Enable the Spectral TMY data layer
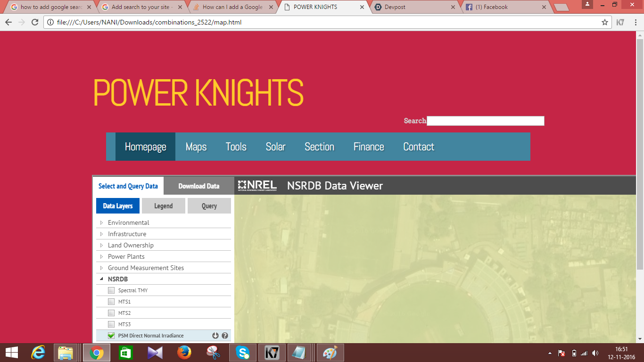 pyautogui.click(x=111, y=290)
